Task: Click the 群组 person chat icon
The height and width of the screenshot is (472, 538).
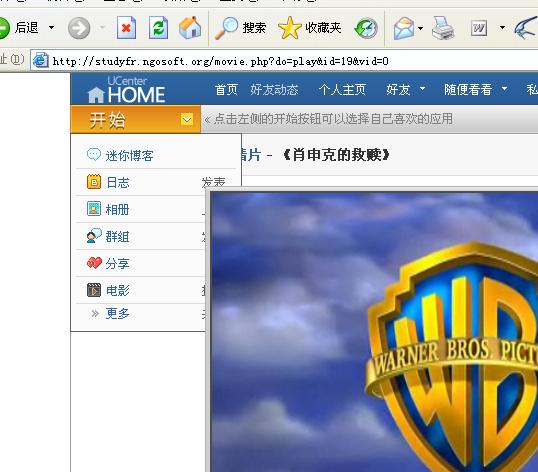Action: (94, 236)
